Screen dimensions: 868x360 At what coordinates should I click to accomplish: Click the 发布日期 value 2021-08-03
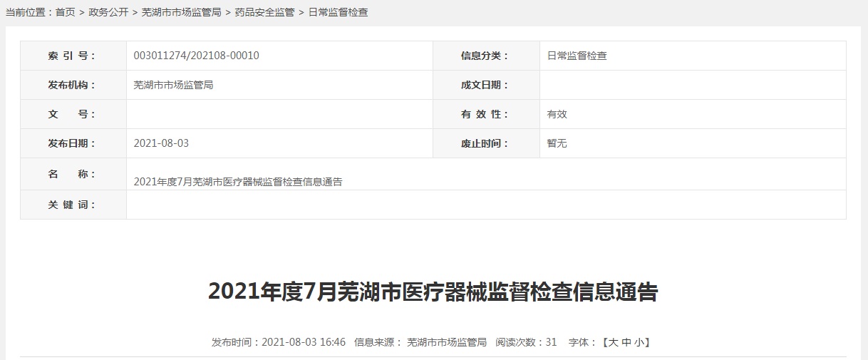click(x=161, y=143)
